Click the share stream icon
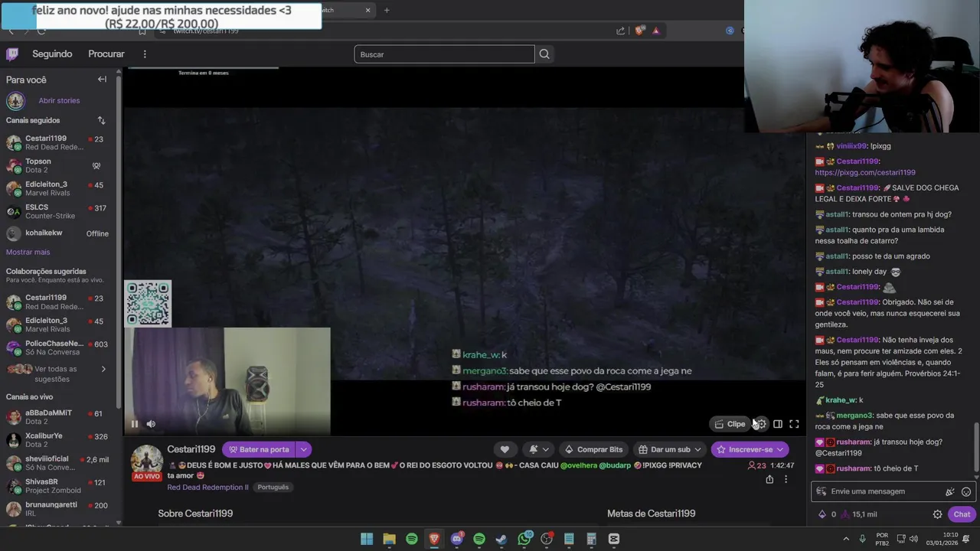 (x=769, y=479)
